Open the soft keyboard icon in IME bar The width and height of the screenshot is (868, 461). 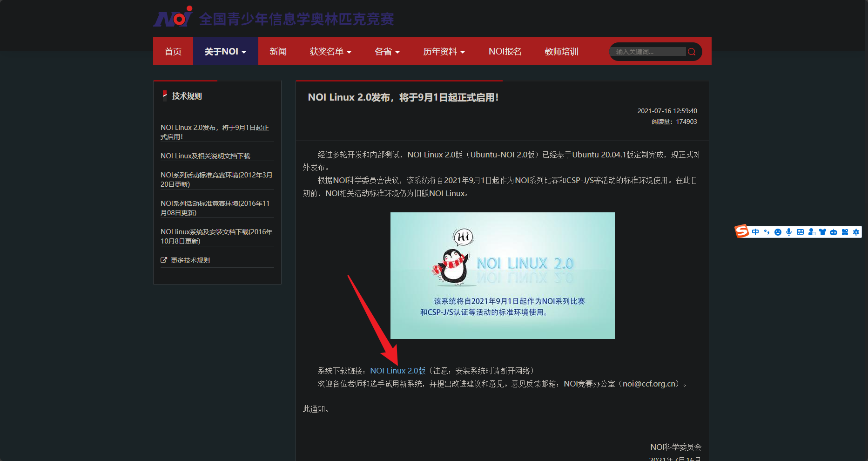[800, 232]
